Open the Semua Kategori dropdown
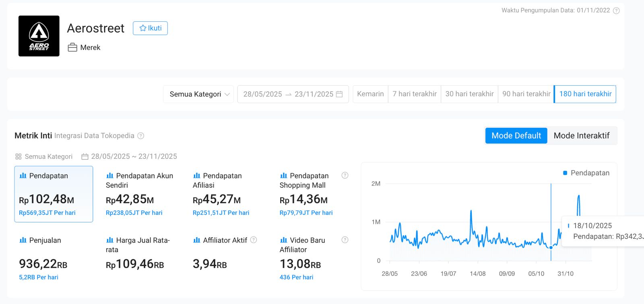644x304 pixels. pyautogui.click(x=198, y=94)
